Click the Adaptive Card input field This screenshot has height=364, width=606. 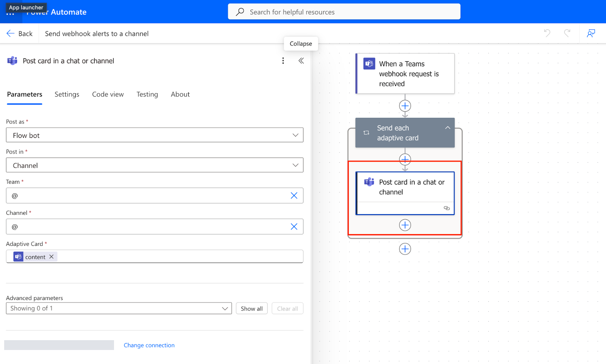[x=155, y=256]
